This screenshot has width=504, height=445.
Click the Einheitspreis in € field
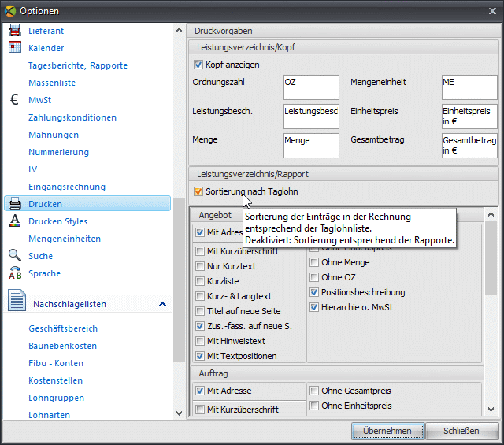[469, 116]
